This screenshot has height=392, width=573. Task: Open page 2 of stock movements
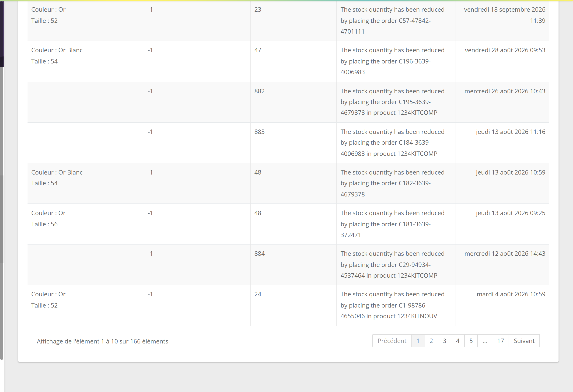coord(431,341)
